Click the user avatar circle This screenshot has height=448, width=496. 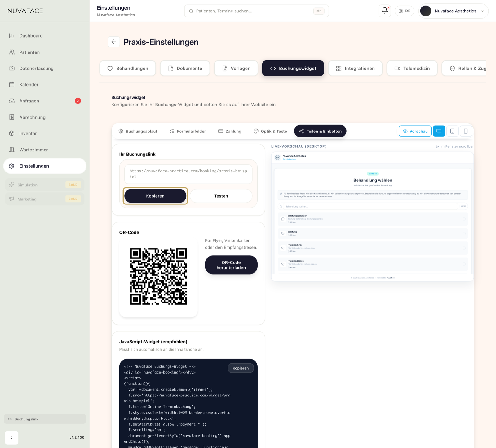pos(426,11)
